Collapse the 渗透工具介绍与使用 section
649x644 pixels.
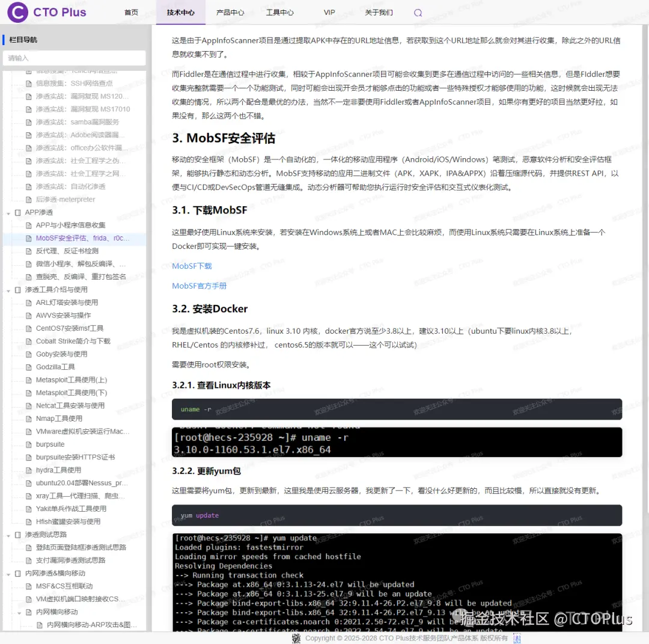(8, 290)
